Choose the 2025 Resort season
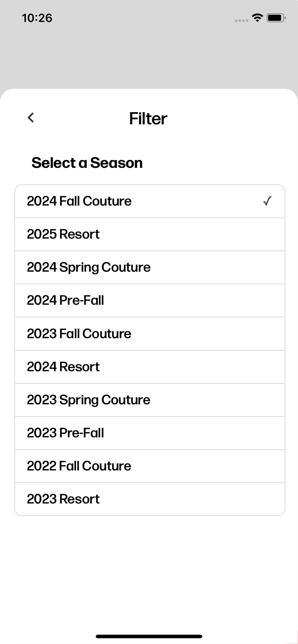Viewport: 298px width, 644px height. (x=150, y=234)
